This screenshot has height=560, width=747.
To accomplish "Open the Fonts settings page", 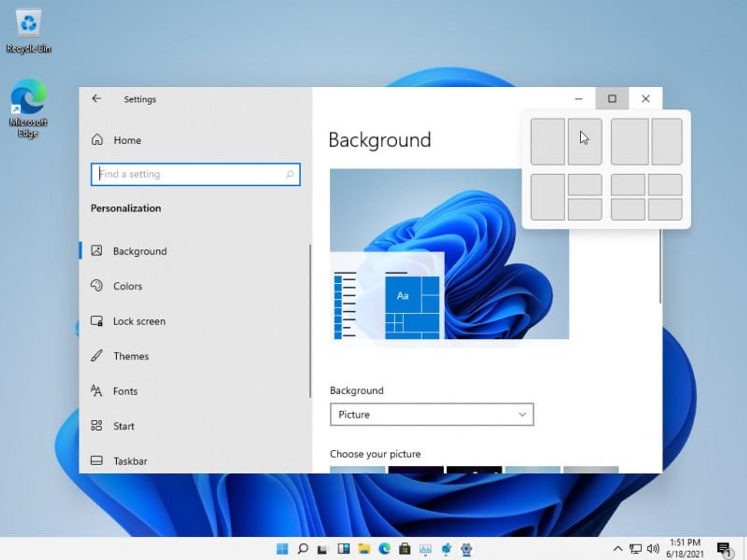I will pos(125,391).
